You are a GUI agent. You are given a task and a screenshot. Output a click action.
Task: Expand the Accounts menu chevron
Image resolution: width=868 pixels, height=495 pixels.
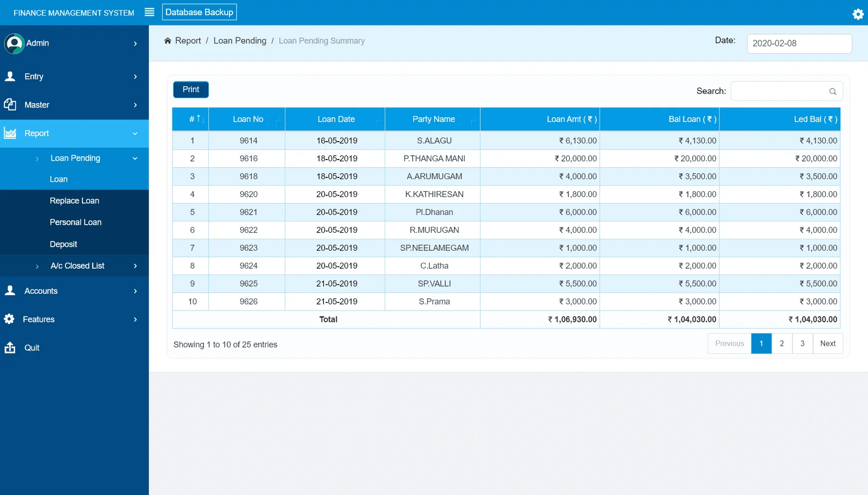(x=135, y=291)
